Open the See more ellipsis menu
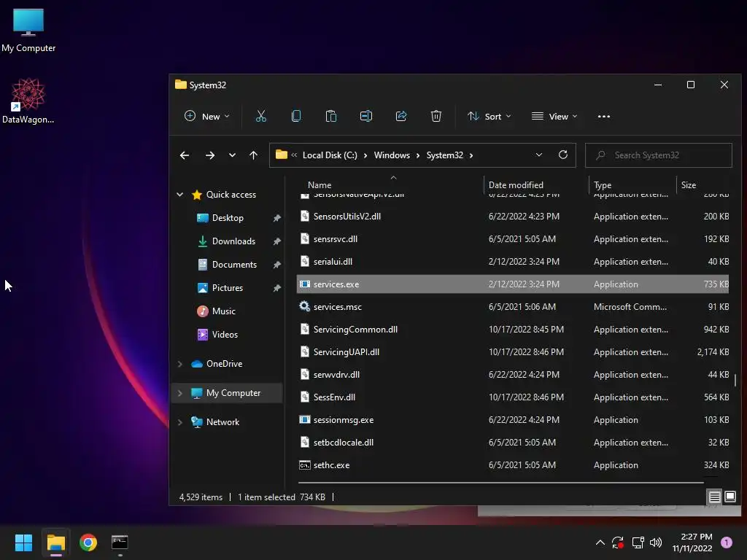747x560 pixels. pyautogui.click(x=603, y=116)
